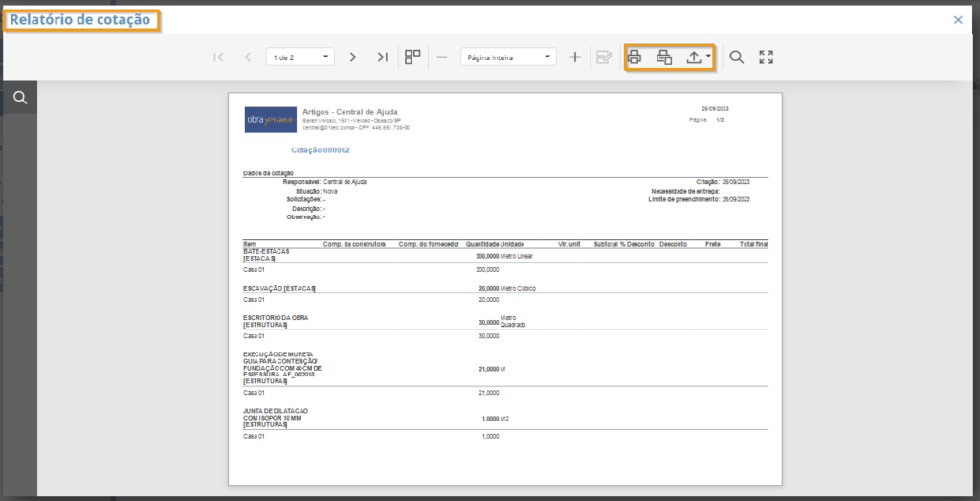Viewport: 980px width, 501px height.
Task: Click the 'Frete' column header
Action: 713,244
